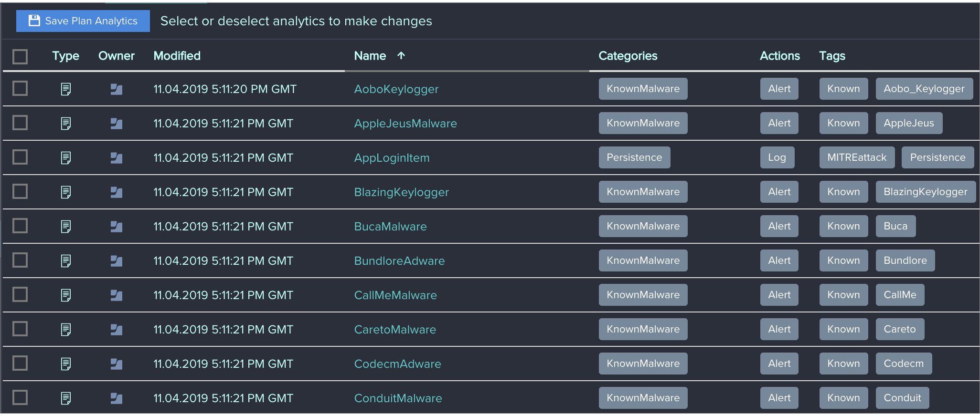This screenshot has width=980, height=416.
Task: Open the BundloreAdware analytic link
Action: (x=399, y=261)
